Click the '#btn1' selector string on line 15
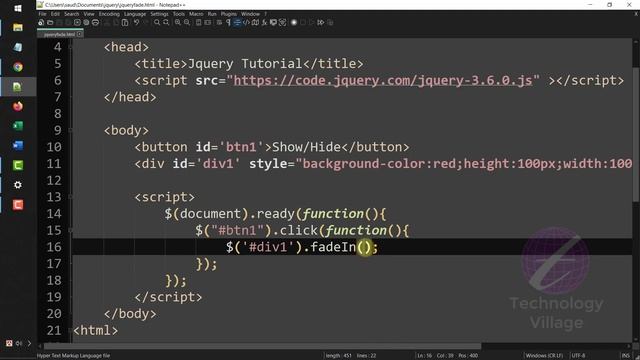Viewport: 640px width, 360px height. (x=237, y=230)
